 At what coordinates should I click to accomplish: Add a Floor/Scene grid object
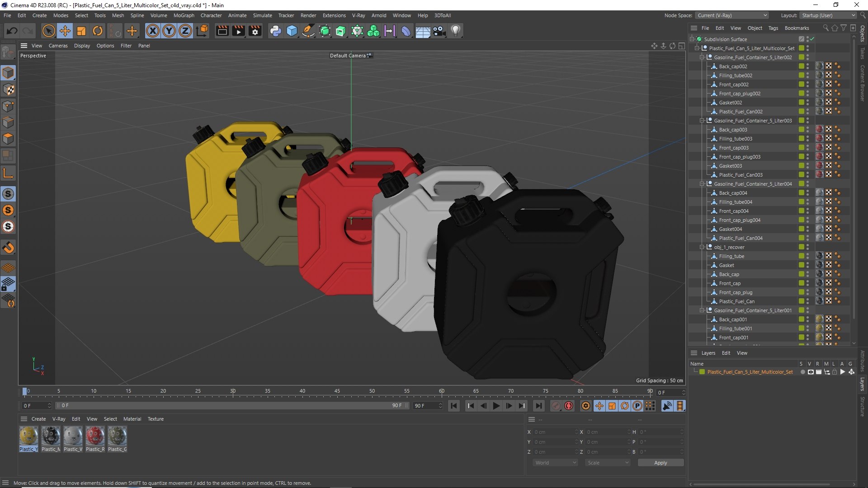click(423, 31)
